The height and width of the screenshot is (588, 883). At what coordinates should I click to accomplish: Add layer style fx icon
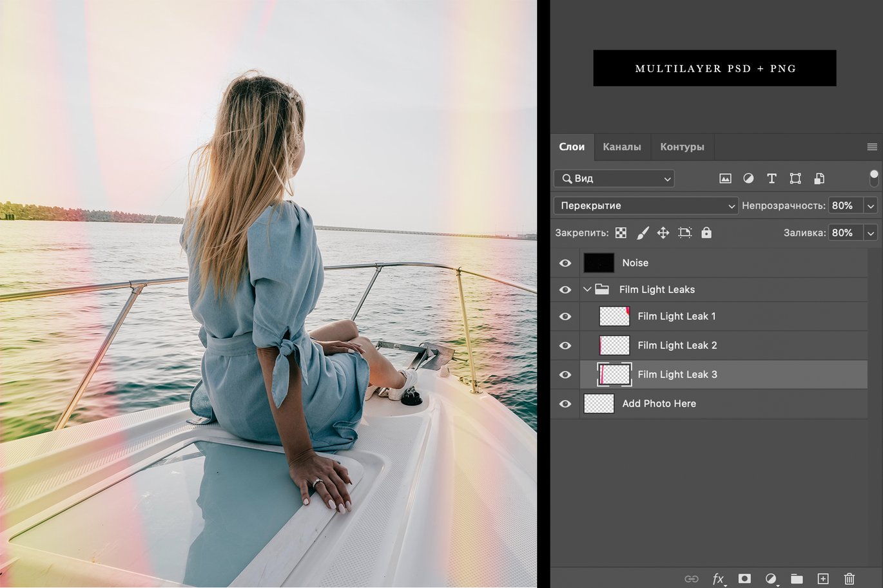(718, 579)
